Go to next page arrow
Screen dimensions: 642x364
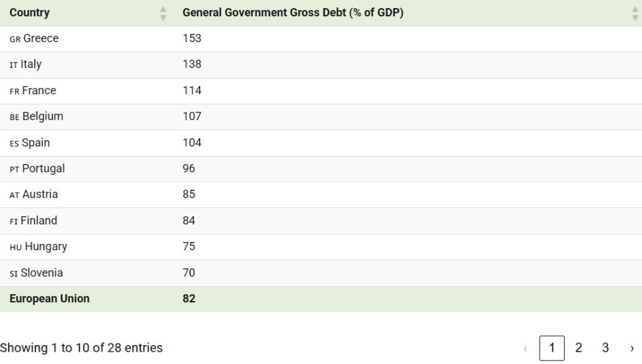(632, 348)
